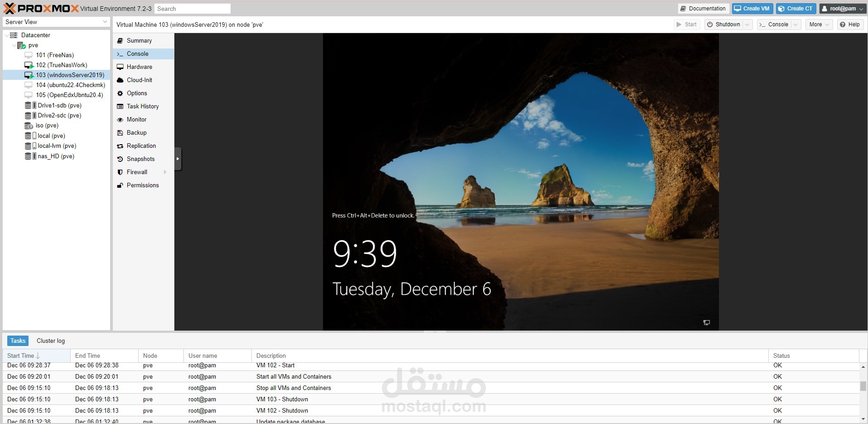
Task: Click the End Time column header
Action: 104,356
